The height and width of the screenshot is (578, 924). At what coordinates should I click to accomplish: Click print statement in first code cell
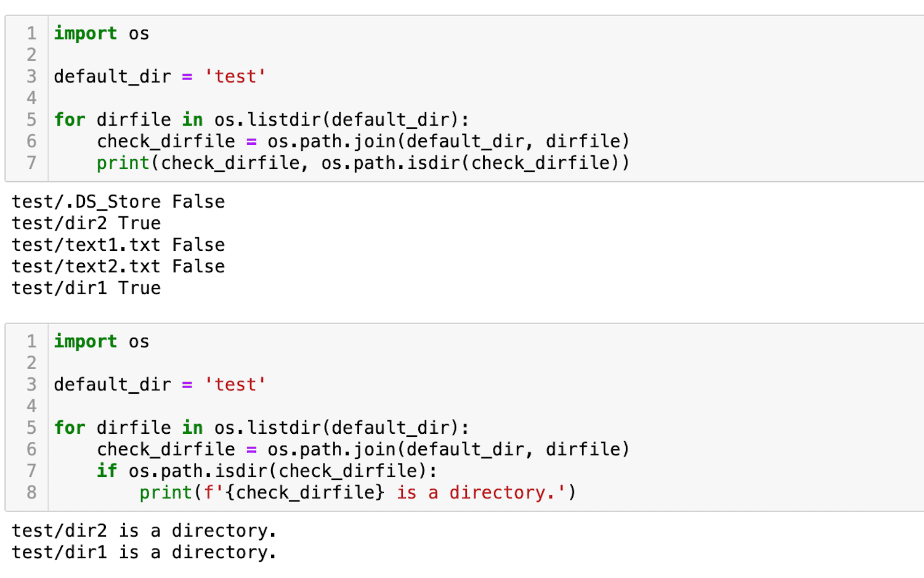click(x=363, y=163)
